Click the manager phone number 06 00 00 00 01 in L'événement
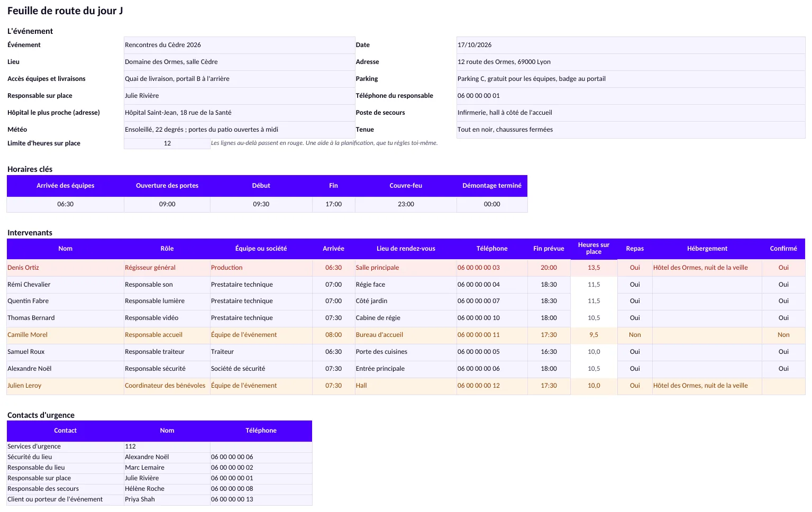This screenshot has height=512, width=812. (631, 96)
